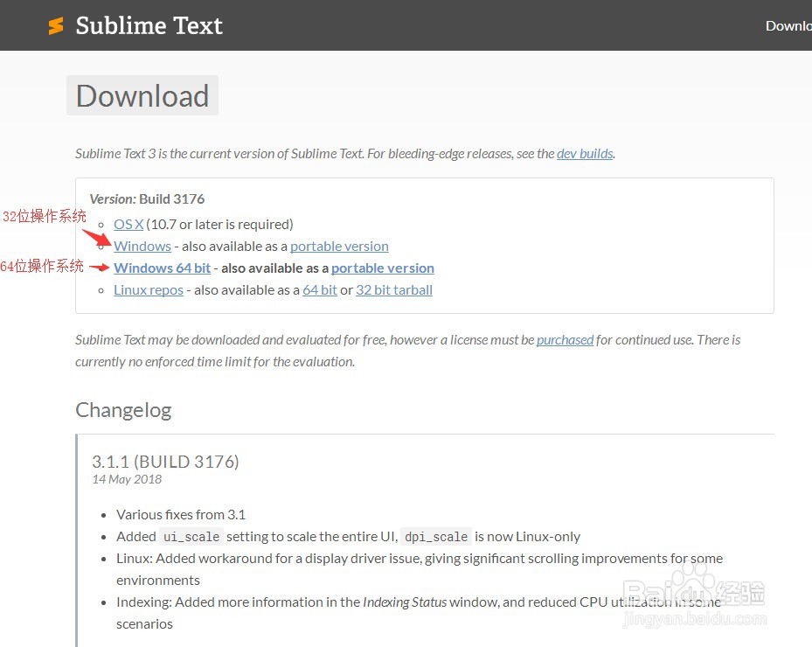The image size is (812, 647).
Task: Download the Linux 64 bit tarball
Action: click(320, 290)
